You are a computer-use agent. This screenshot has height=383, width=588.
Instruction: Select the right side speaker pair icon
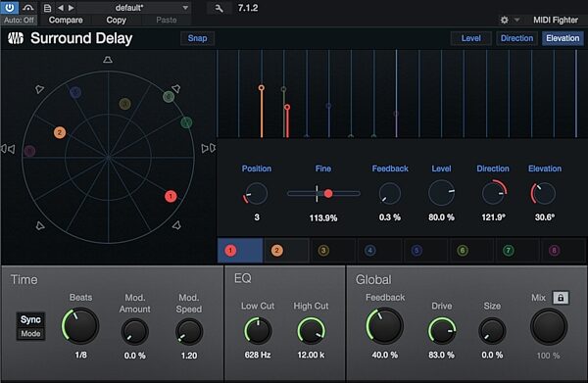click(209, 149)
